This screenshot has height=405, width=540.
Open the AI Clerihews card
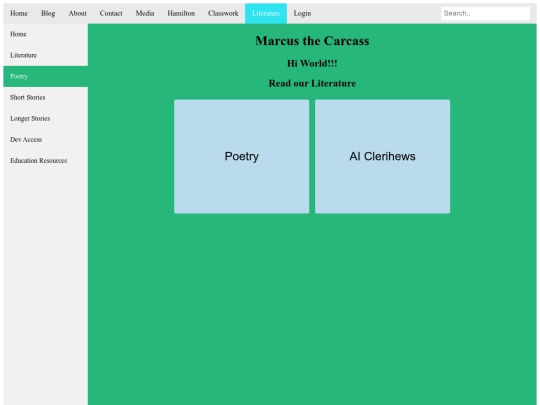click(382, 156)
